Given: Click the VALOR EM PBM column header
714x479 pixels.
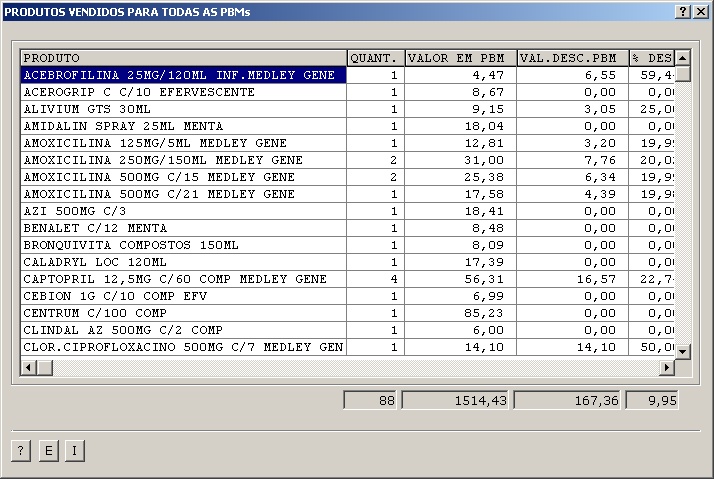Looking at the screenshot, I should [x=460, y=58].
